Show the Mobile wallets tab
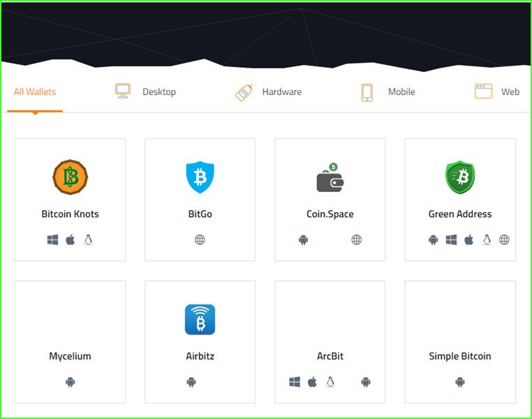Image resolution: width=532 pixels, height=419 pixels. (x=401, y=92)
